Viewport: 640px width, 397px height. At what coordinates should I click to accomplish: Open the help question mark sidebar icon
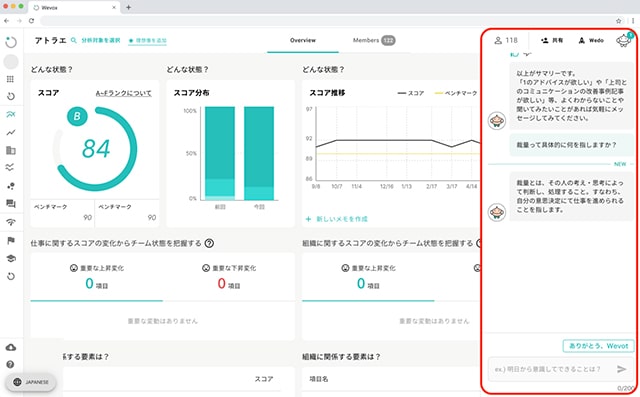[11, 364]
